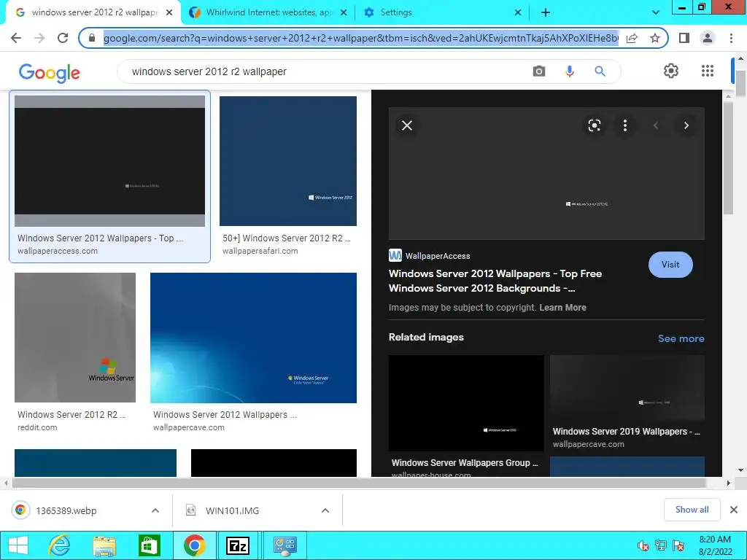
Task: Click the Google search text field
Action: point(329,71)
